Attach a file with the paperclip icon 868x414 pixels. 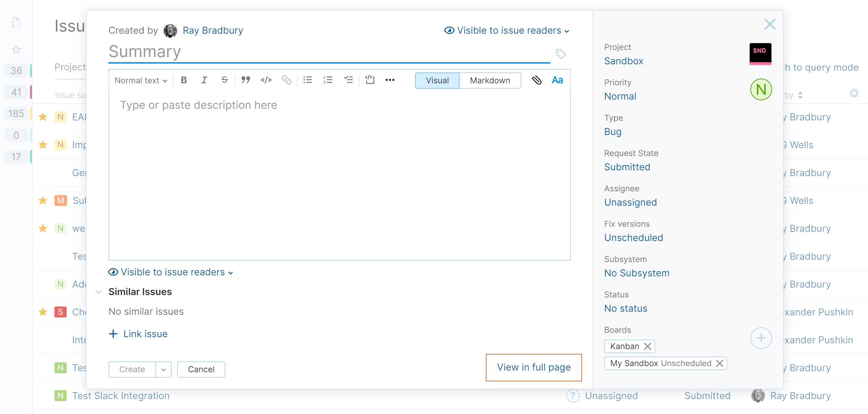[537, 80]
